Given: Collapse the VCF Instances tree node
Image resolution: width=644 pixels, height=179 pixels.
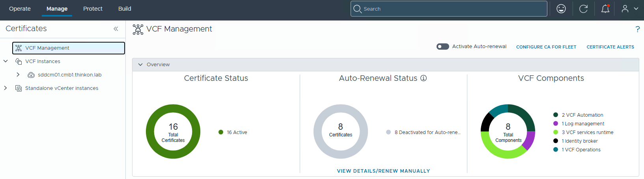Looking at the screenshot, I should pyautogui.click(x=6, y=62).
